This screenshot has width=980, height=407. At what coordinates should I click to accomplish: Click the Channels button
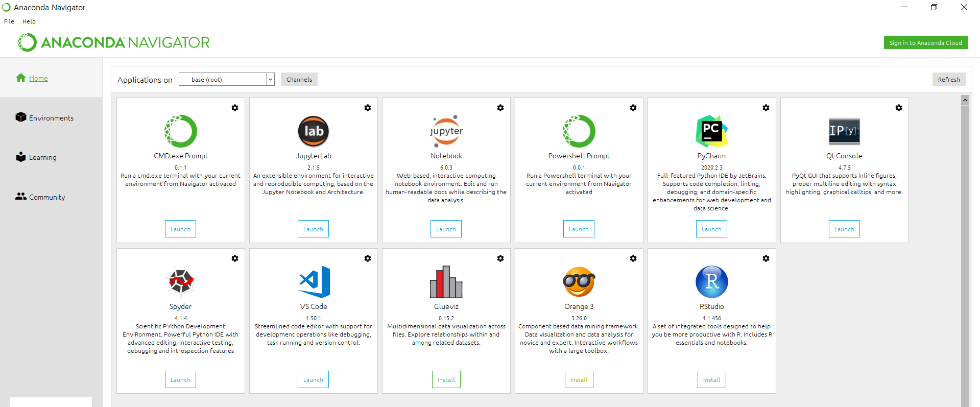coord(299,79)
